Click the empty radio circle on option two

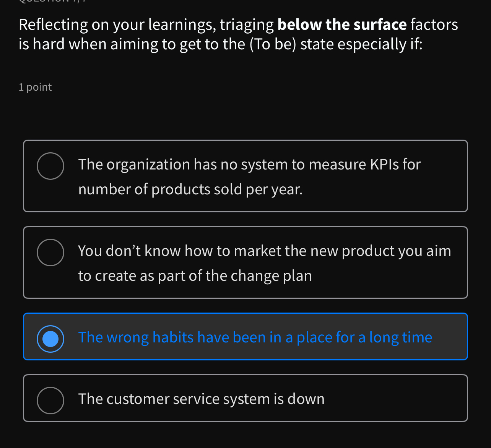click(50, 252)
